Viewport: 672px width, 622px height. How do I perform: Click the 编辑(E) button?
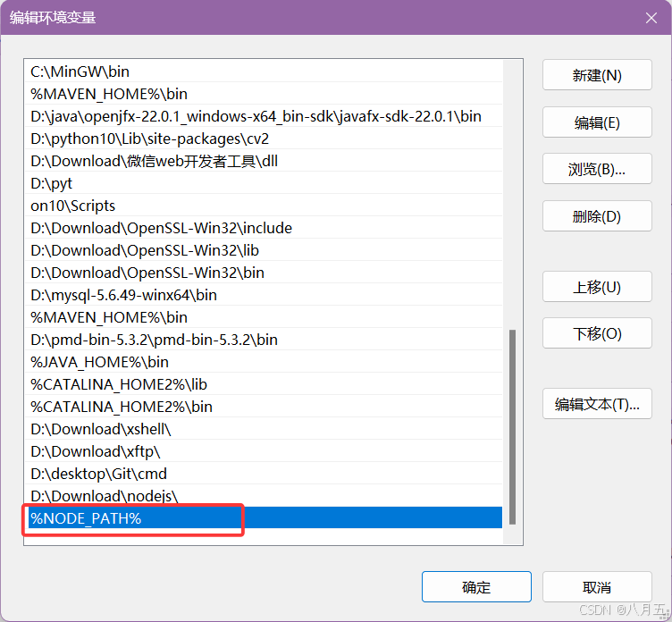click(597, 122)
